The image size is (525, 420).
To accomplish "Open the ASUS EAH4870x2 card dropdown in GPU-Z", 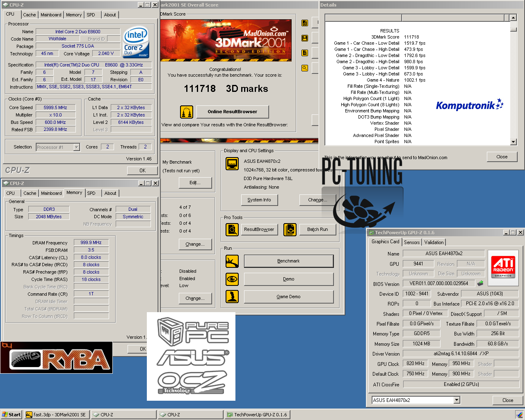I will pos(457,400).
